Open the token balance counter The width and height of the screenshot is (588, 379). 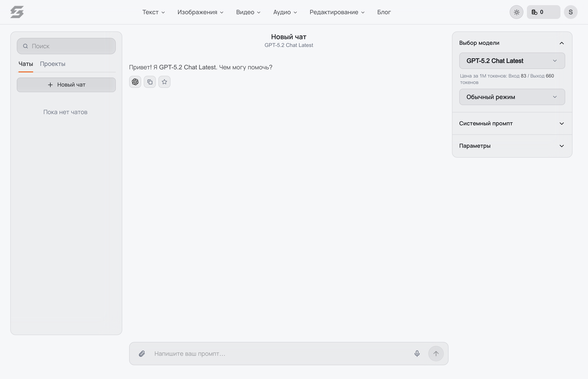click(x=543, y=12)
